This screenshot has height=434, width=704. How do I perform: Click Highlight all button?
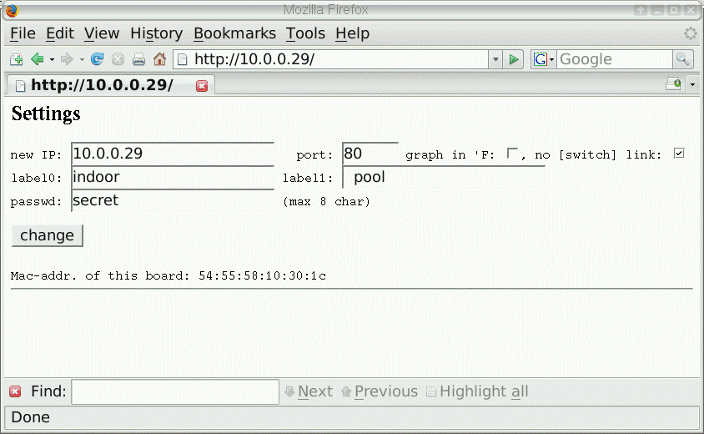click(x=477, y=391)
